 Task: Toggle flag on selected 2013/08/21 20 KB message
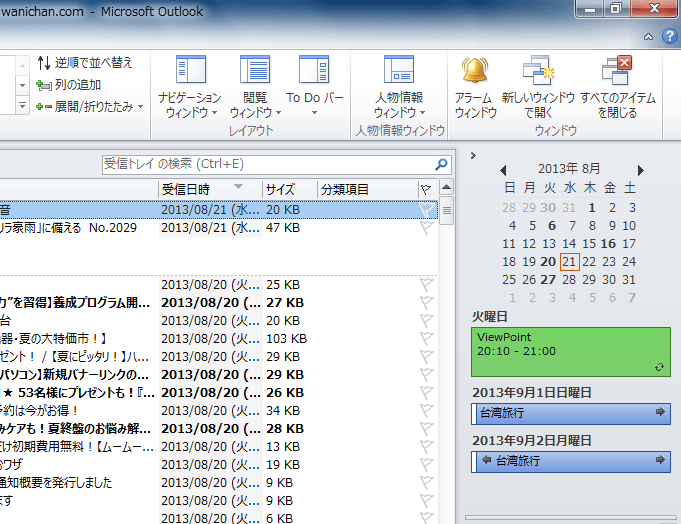pos(427,210)
